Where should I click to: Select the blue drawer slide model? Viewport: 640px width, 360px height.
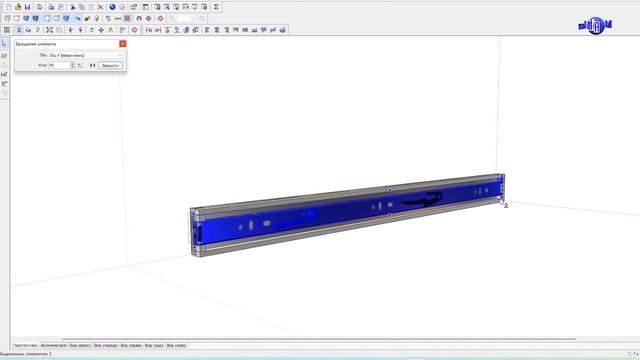(x=347, y=214)
